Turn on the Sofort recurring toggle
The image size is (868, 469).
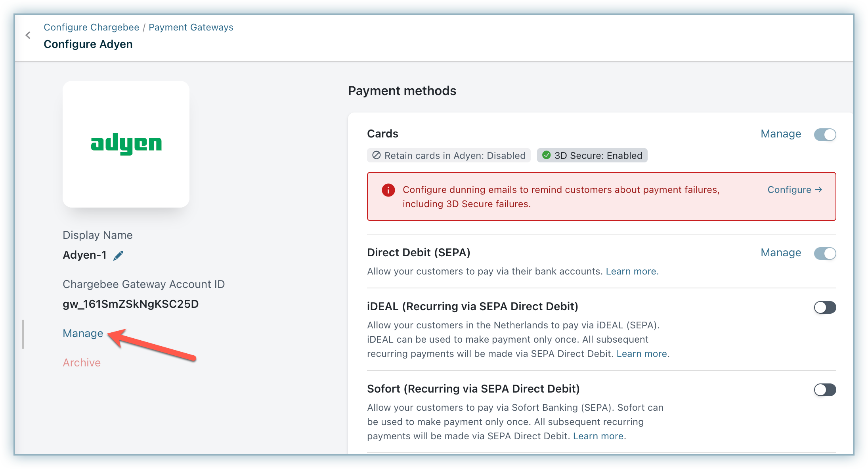(825, 390)
